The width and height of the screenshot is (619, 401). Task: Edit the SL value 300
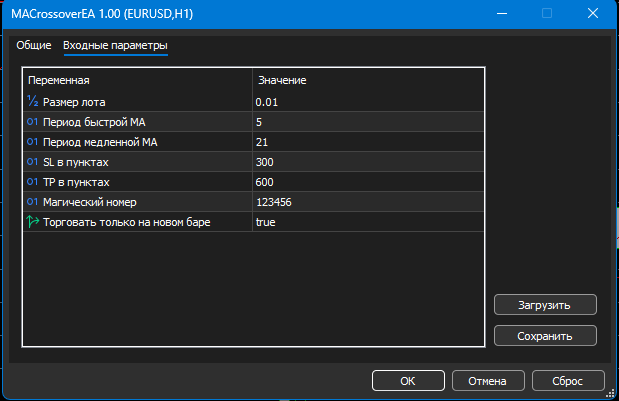coord(368,162)
